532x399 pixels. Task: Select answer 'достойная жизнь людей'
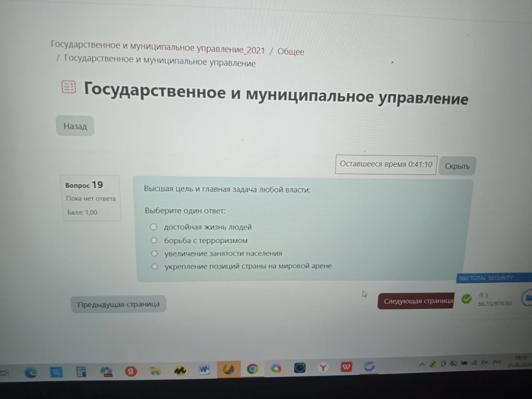(153, 226)
